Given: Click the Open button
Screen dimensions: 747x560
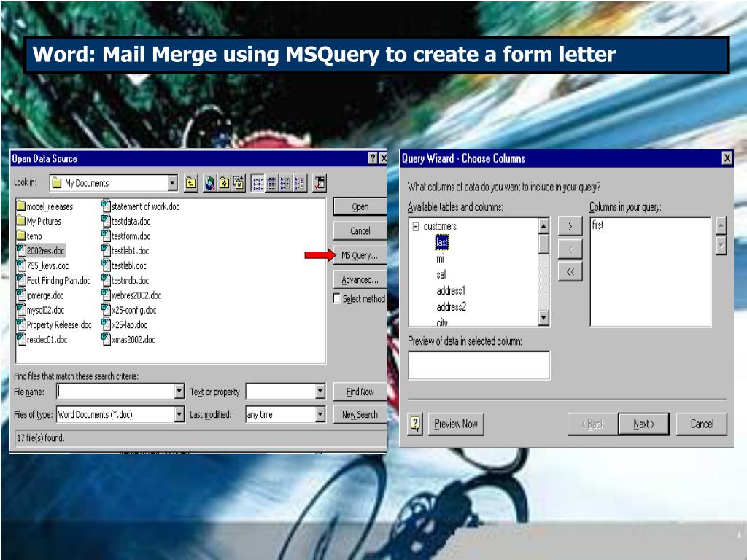Looking at the screenshot, I should [360, 206].
